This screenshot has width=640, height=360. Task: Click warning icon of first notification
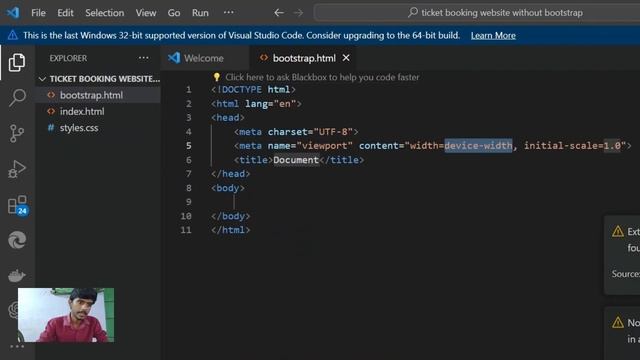[618, 231]
